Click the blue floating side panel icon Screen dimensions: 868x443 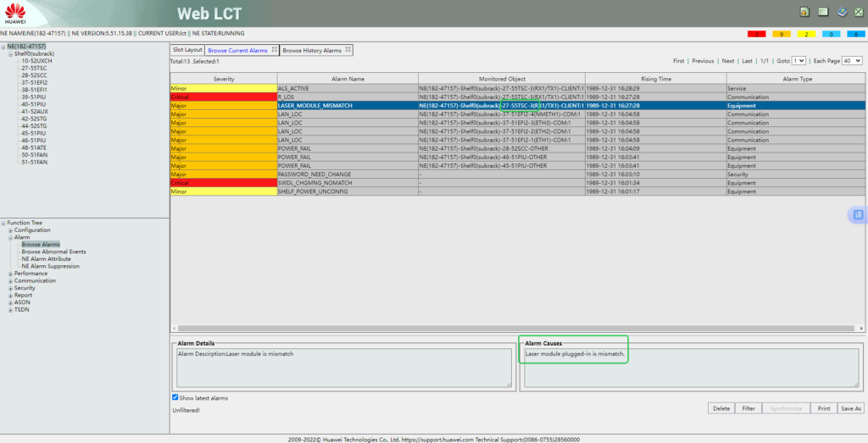point(858,215)
